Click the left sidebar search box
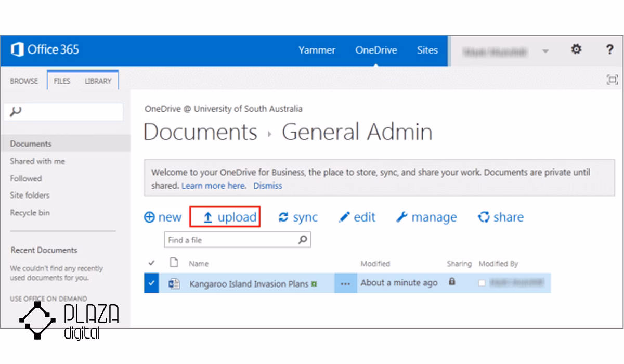 click(63, 111)
